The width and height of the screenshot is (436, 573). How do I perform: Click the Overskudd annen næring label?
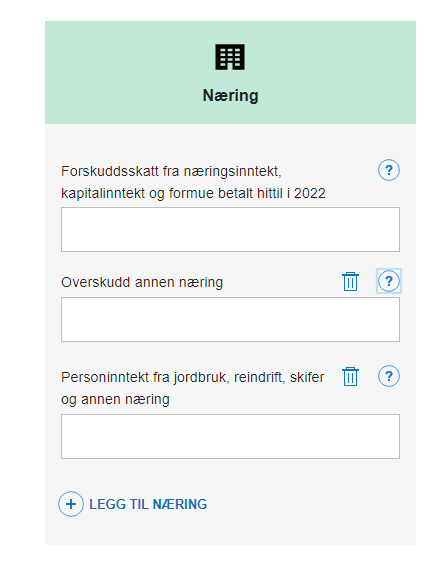[142, 282]
